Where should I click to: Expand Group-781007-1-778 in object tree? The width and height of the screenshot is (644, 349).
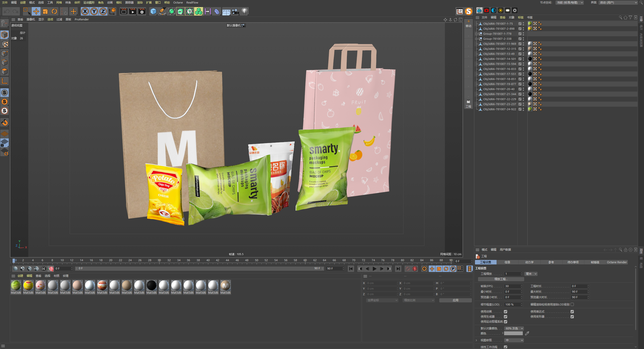(x=476, y=34)
